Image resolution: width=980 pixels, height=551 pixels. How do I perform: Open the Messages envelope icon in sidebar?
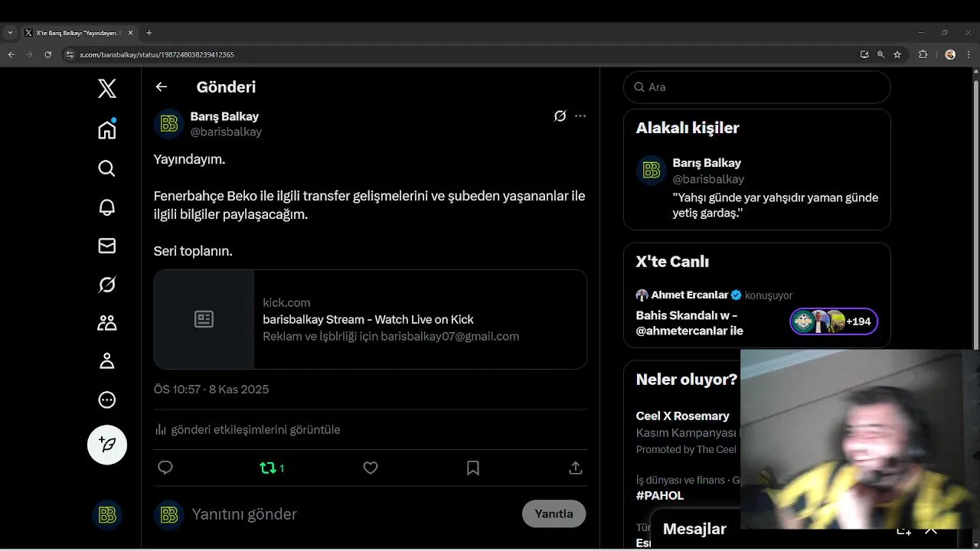[107, 246]
